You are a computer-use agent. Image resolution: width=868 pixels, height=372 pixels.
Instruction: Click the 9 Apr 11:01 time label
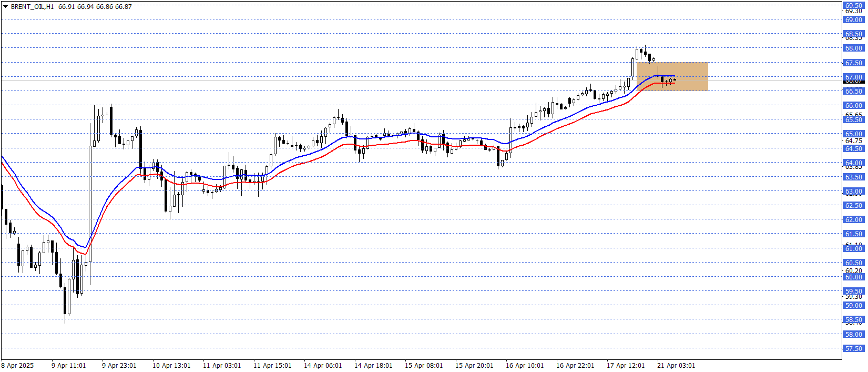[68, 366]
